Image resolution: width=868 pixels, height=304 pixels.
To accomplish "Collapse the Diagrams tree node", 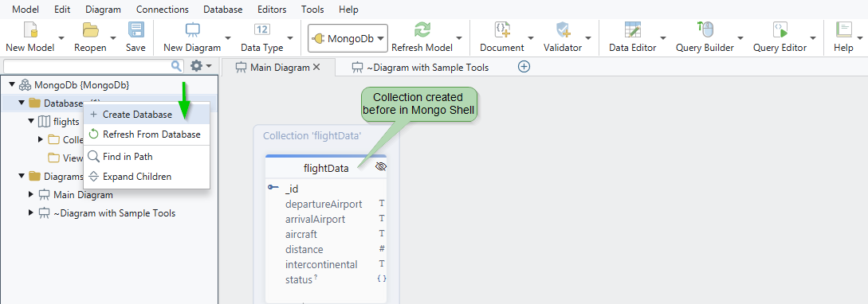I will [22, 176].
